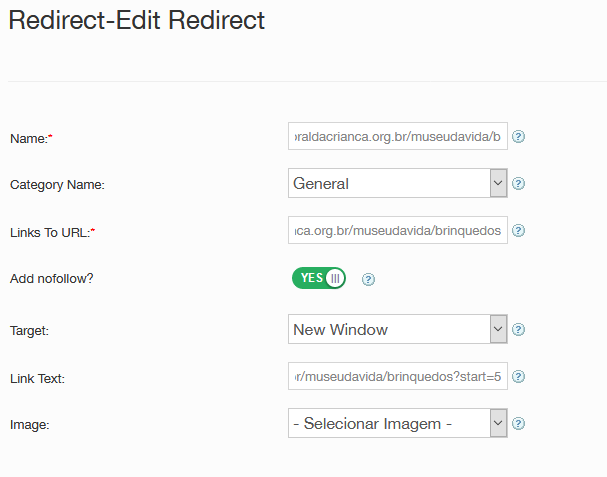Click the Image label text

(29, 425)
